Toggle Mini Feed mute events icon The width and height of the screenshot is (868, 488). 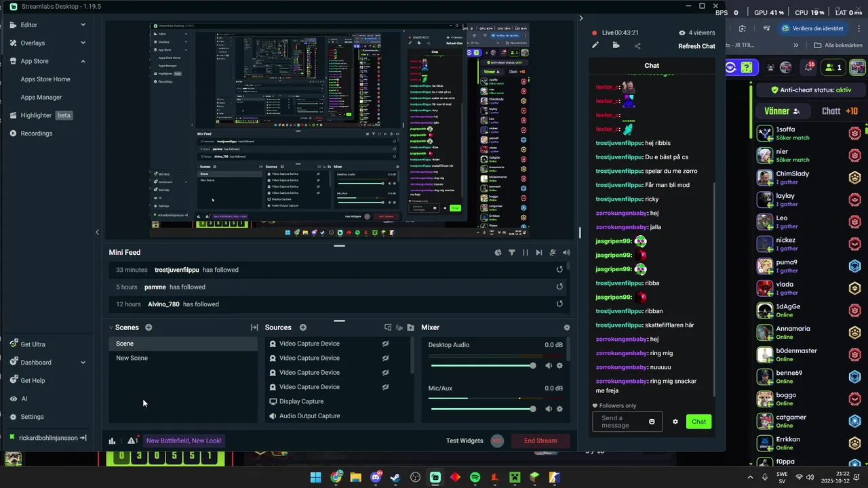553,252
